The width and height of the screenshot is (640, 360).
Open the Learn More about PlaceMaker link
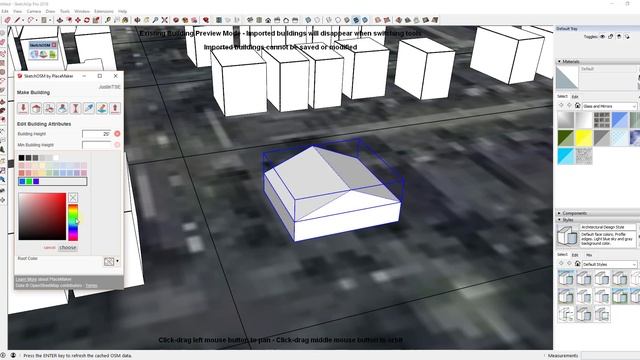click(x=26, y=280)
